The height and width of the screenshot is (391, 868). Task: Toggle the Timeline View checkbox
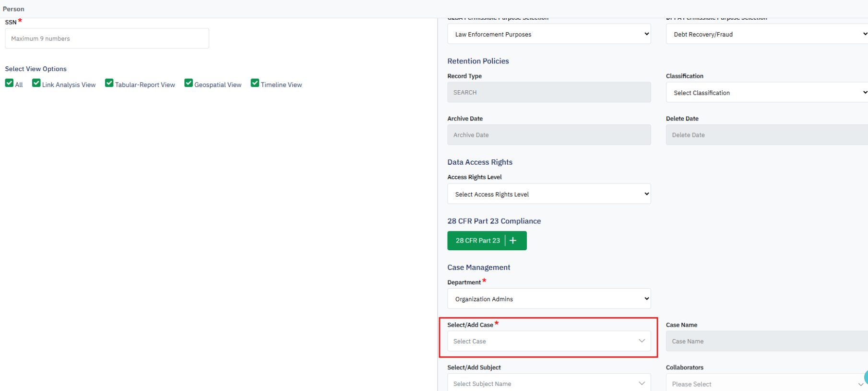coord(255,83)
